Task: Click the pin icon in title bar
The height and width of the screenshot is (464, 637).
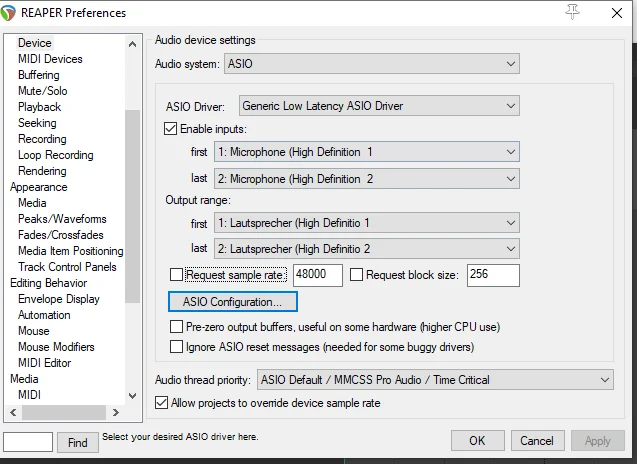Action: (x=572, y=12)
